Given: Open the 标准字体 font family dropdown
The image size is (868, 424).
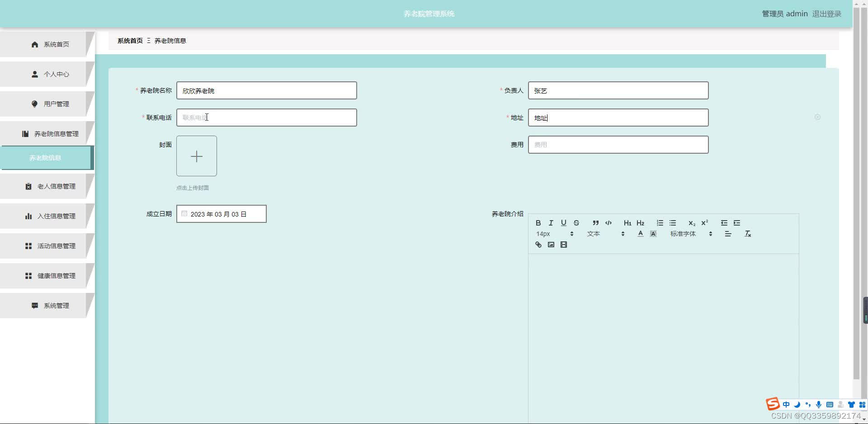Looking at the screenshot, I should [691, 234].
